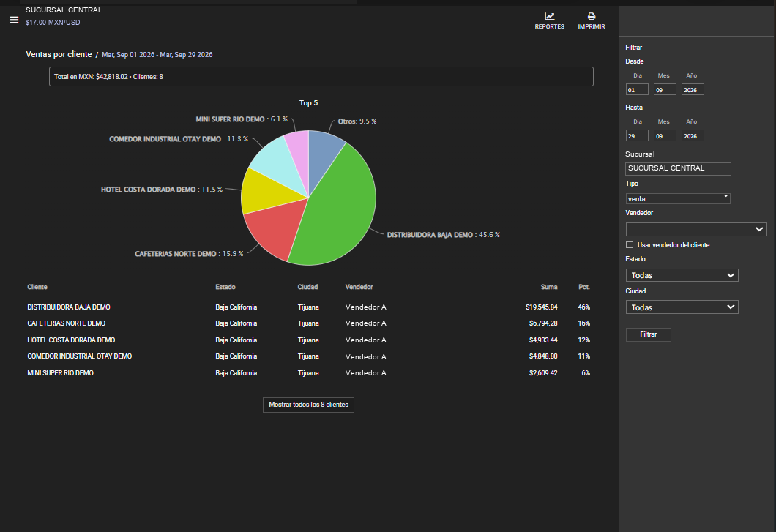Click the Hasta Mes field
The width and height of the screenshot is (776, 532).
coord(665,135)
